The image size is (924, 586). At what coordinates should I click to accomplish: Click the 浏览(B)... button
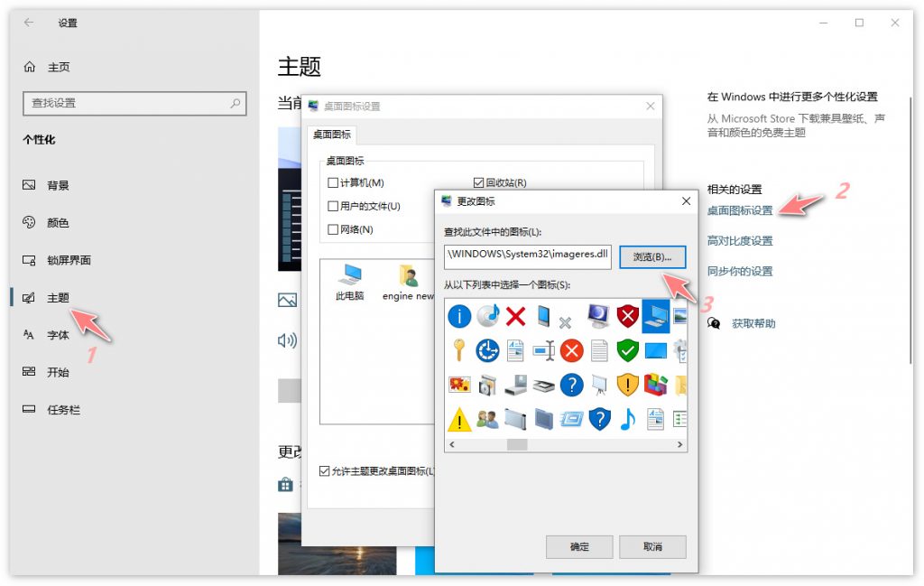coord(652,256)
